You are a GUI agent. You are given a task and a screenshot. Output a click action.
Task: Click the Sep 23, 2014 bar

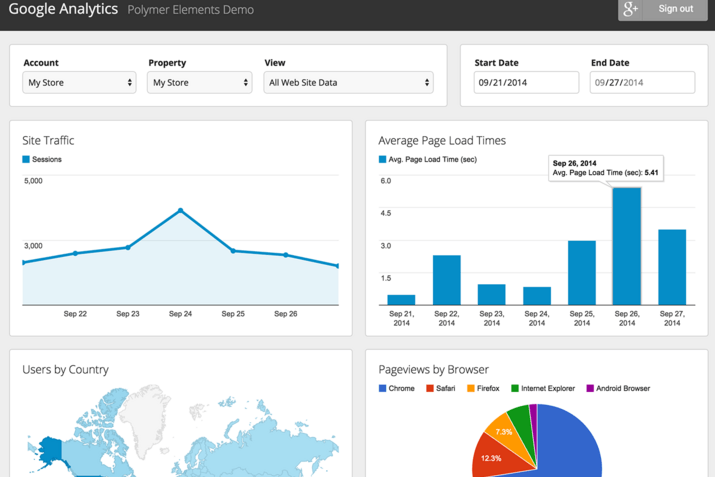[492, 295]
